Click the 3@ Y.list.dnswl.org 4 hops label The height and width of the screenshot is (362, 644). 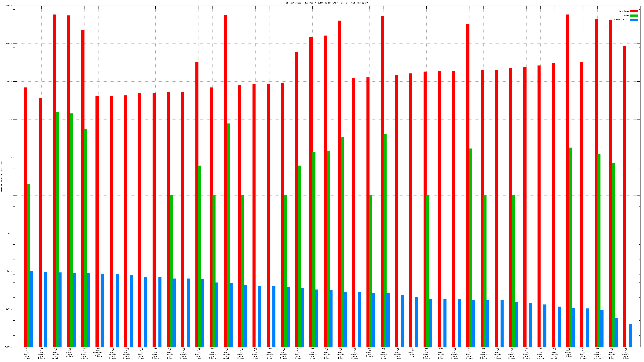(41, 353)
